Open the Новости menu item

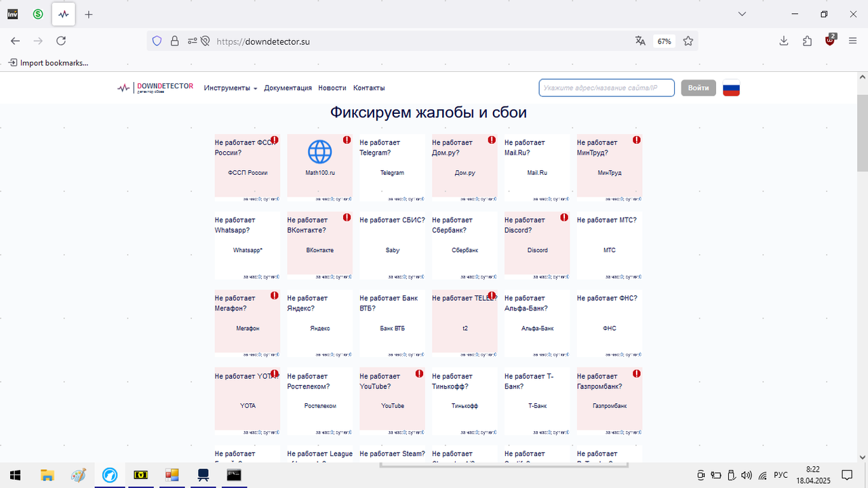coord(332,88)
